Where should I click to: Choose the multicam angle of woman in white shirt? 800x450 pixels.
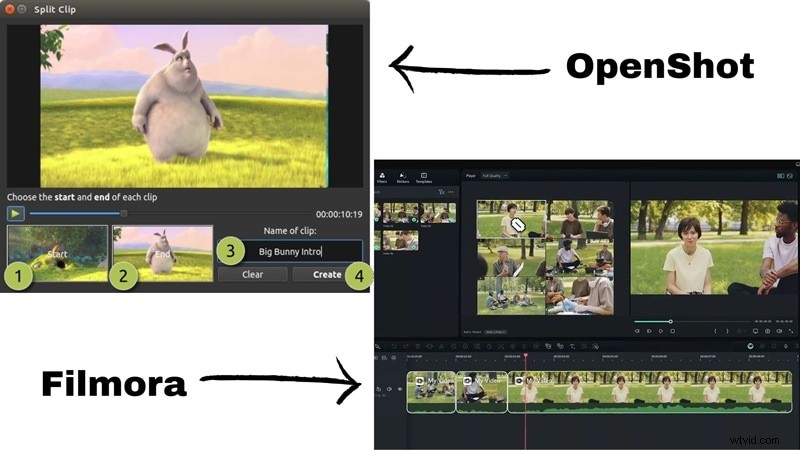[511, 219]
